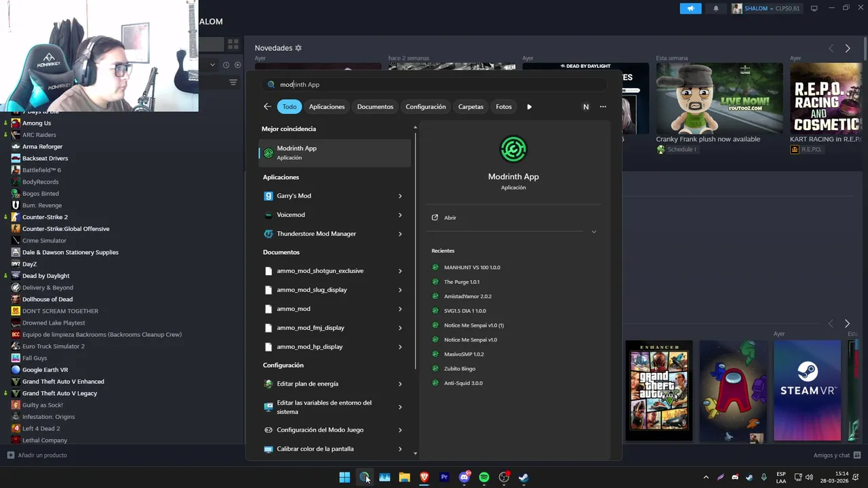The width and height of the screenshot is (868, 488).
Task: Expand more actions chevron under Abrir
Action: click(x=593, y=232)
